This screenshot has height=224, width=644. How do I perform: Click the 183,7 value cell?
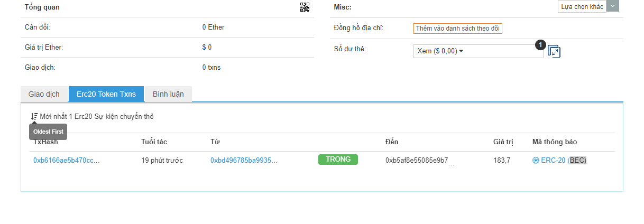click(x=502, y=160)
